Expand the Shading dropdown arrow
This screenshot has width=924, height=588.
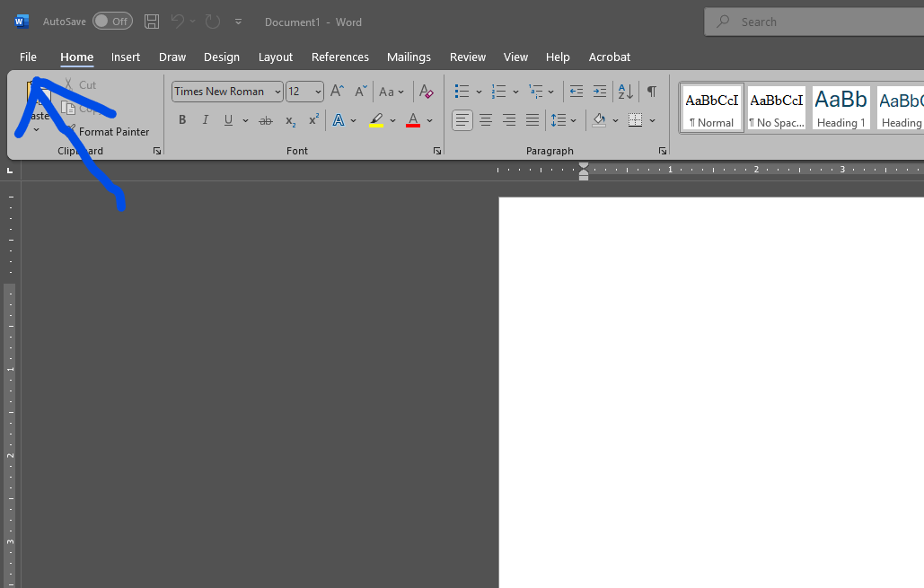[x=615, y=121]
